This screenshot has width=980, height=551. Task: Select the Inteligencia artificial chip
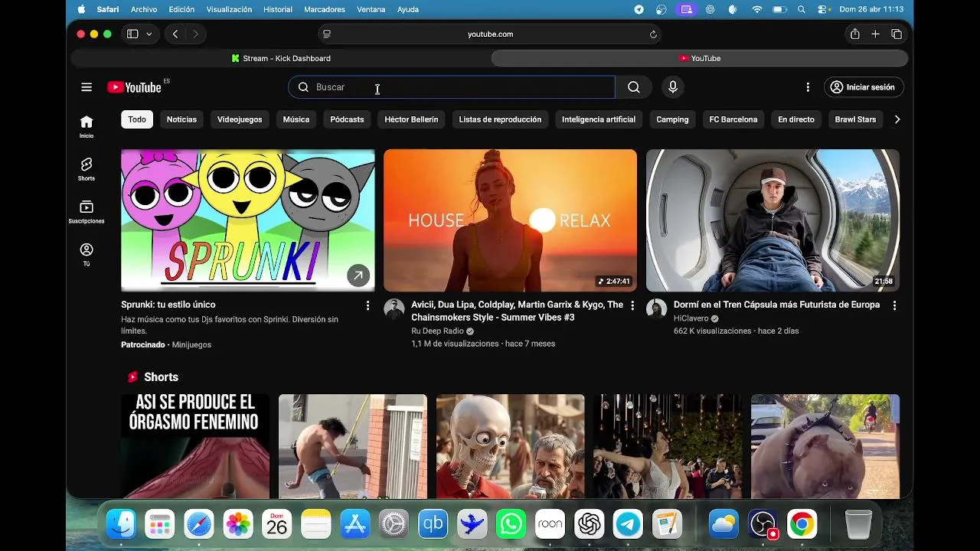click(x=599, y=119)
